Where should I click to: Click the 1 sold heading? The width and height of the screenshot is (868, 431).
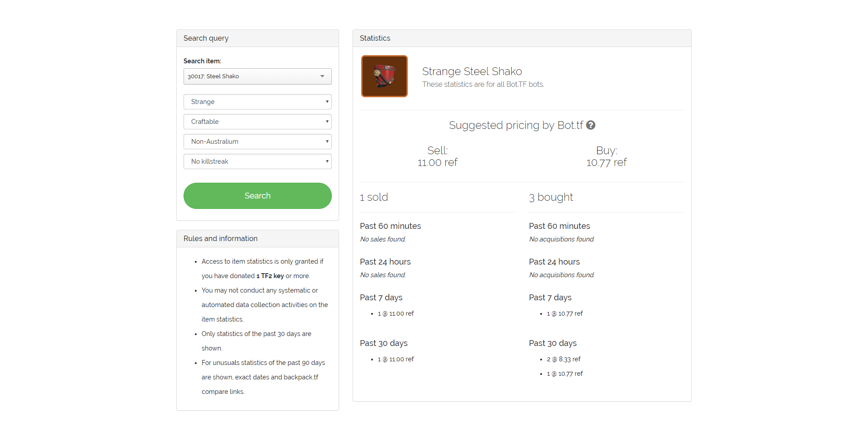coord(374,197)
